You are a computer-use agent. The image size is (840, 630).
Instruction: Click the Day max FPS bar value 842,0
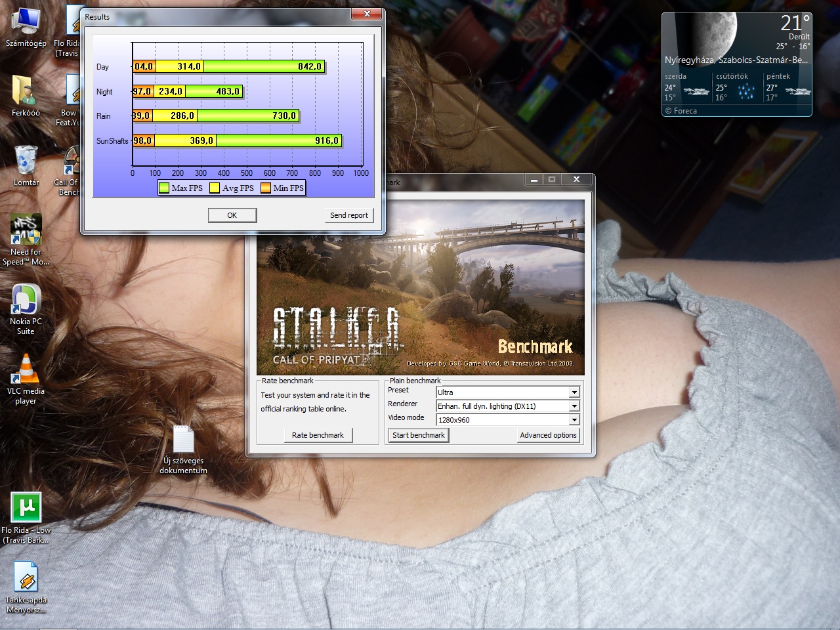[310, 66]
